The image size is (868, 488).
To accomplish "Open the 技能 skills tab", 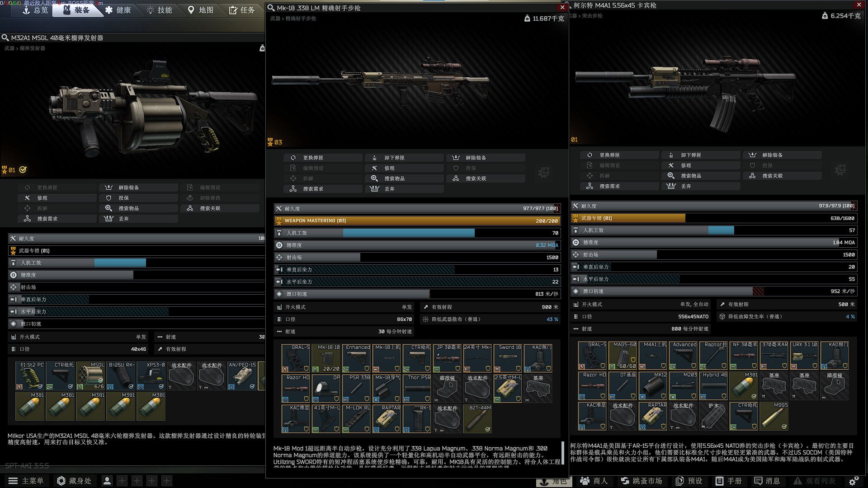I will [159, 10].
